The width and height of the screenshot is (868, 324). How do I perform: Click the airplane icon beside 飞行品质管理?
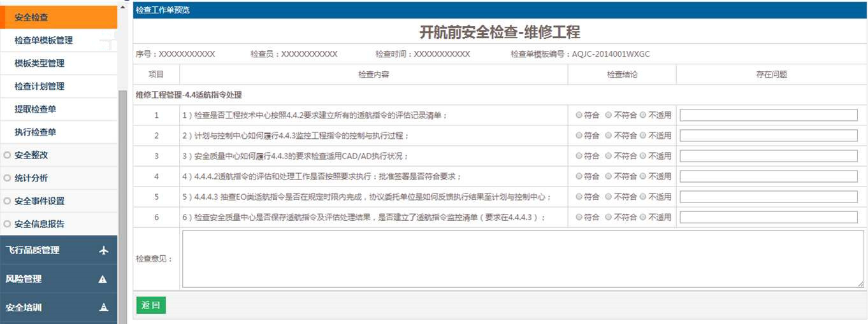tap(104, 251)
